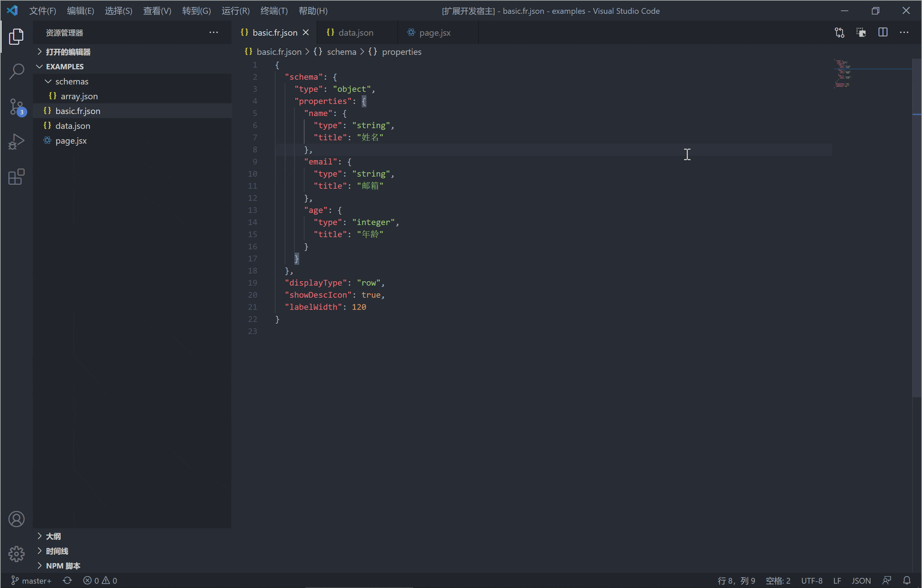Change indentation via 空格: 2
Screen dimensions: 922x588
click(x=778, y=580)
